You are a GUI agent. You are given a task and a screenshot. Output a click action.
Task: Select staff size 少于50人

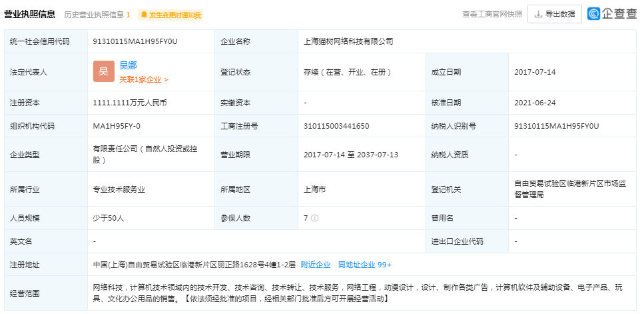pyautogui.click(x=109, y=218)
